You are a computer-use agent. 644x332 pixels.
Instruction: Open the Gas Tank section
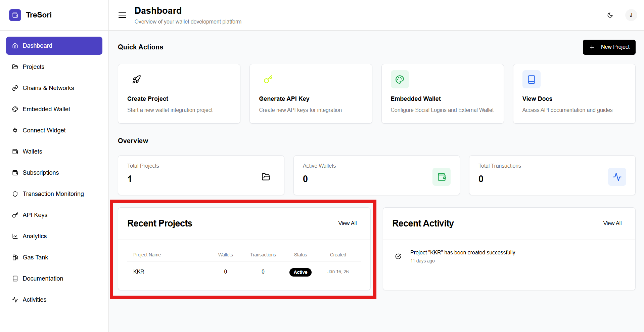pyautogui.click(x=35, y=257)
